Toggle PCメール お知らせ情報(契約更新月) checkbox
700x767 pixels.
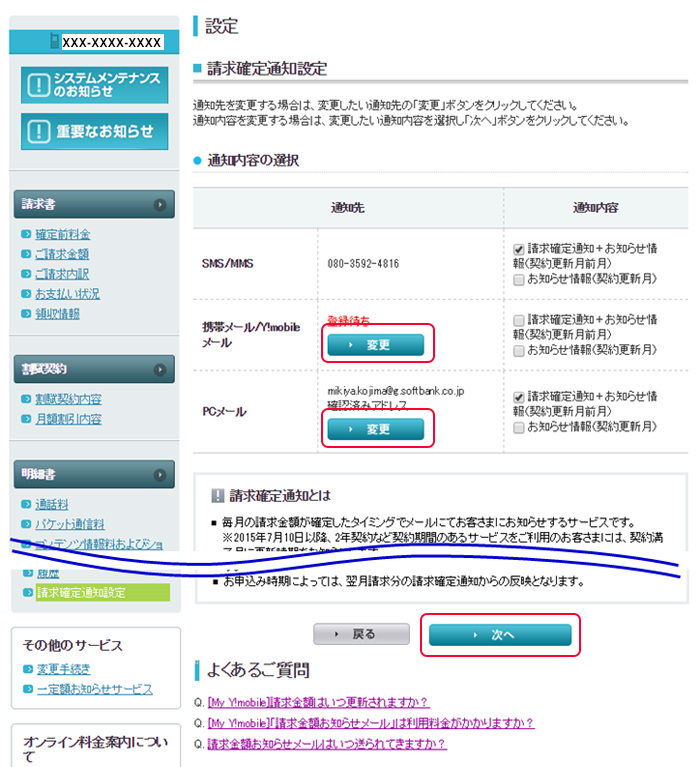(519, 428)
